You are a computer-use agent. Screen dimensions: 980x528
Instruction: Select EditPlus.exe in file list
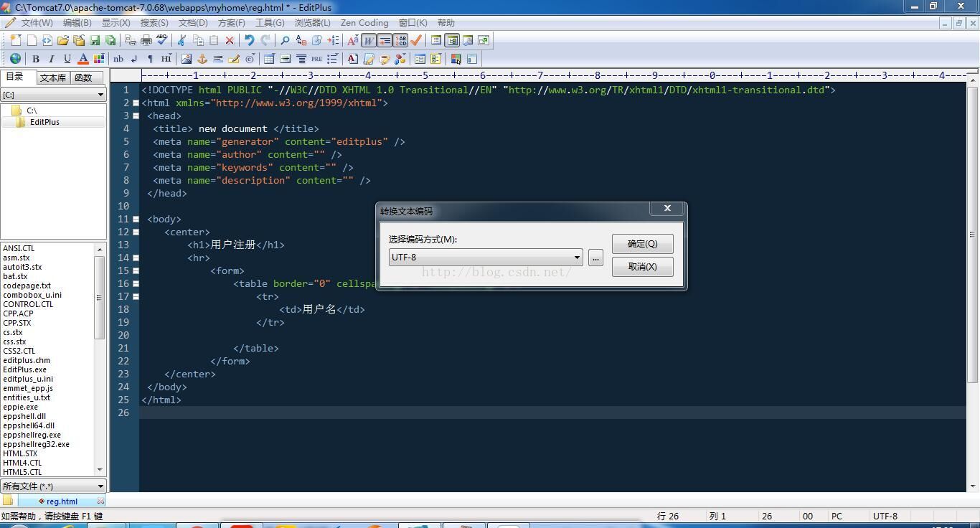click(24, 369)
